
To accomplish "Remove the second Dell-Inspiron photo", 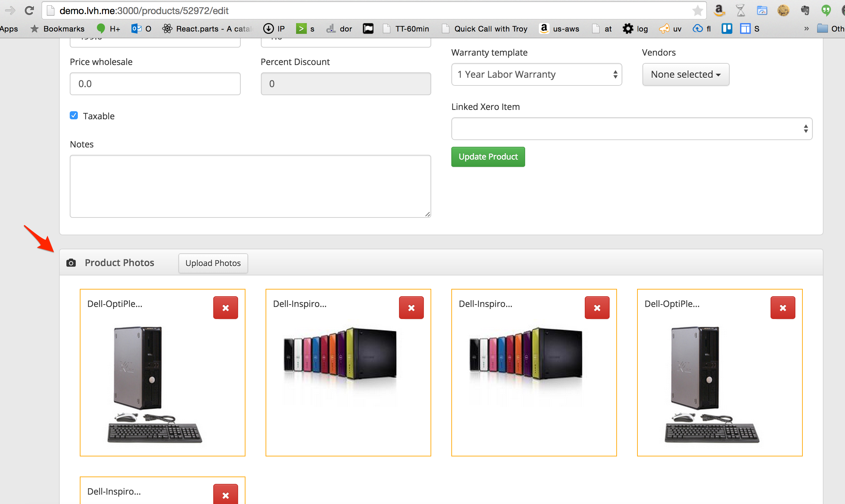I will 597,308.
